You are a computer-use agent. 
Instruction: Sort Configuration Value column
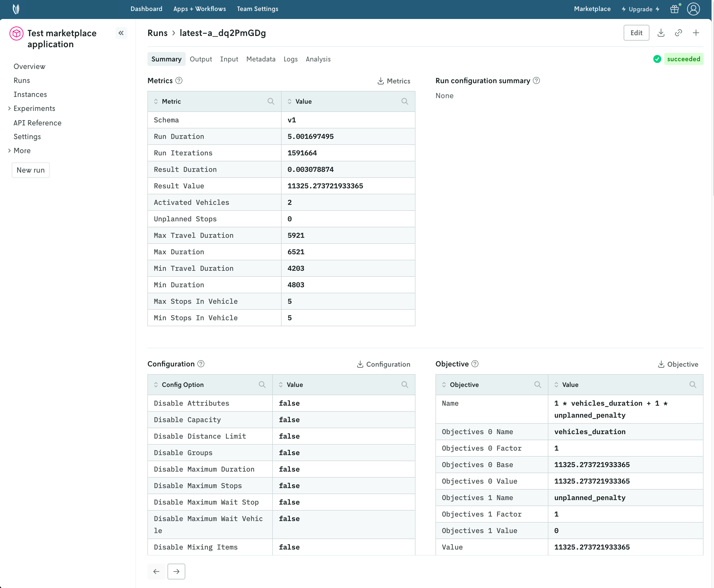coord(281,384)
